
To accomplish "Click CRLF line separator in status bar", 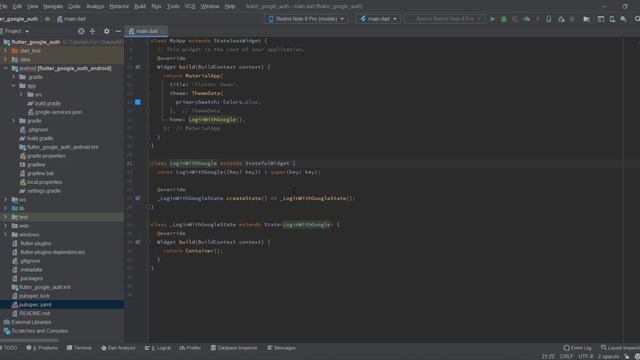I will click(x=566, y=357).
